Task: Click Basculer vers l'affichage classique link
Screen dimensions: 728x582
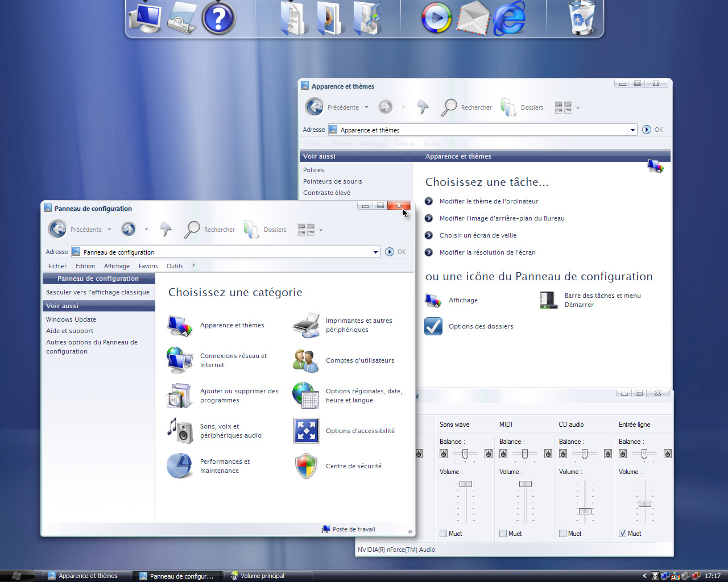Action: pos(98,292)
